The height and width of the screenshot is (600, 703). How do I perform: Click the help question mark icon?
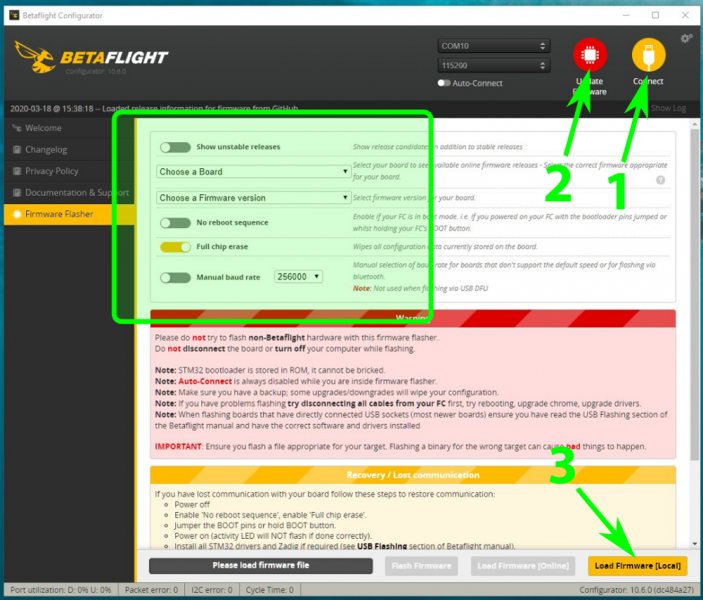660,180
